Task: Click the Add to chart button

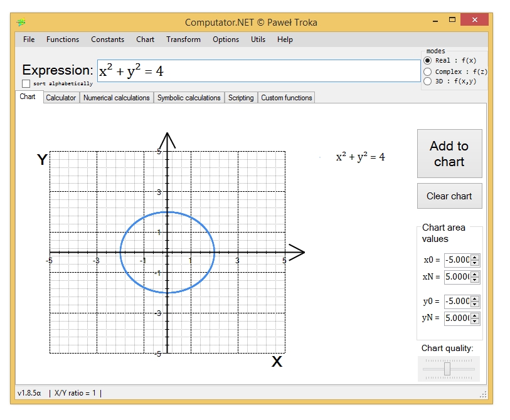Action: click(x=450, y=154)
